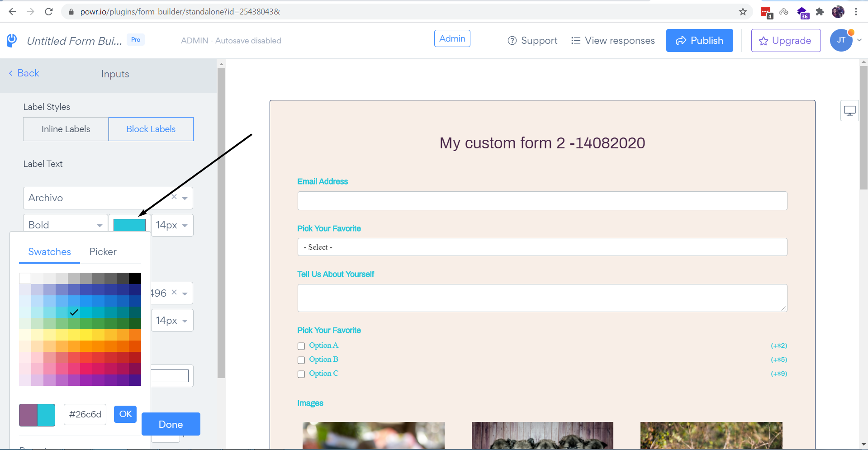Open the Publish dialog
This screenshot has height=450, width=868.
coord(699,40)
